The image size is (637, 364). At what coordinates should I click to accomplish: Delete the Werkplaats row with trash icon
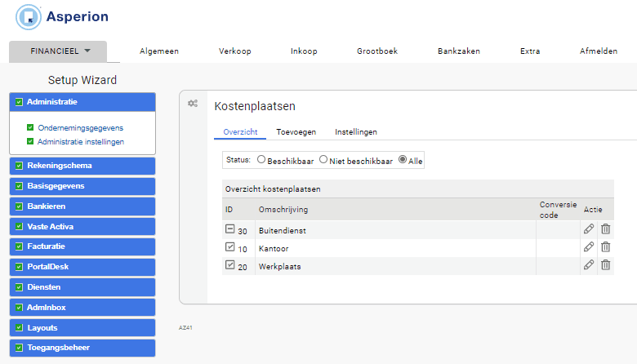click(x=606, y=264)
